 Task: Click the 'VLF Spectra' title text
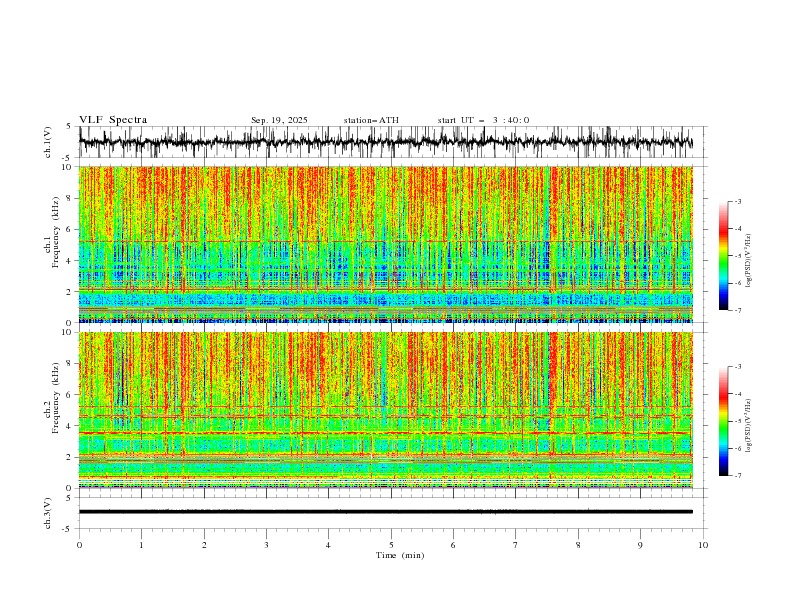click(x=113, y=120)
